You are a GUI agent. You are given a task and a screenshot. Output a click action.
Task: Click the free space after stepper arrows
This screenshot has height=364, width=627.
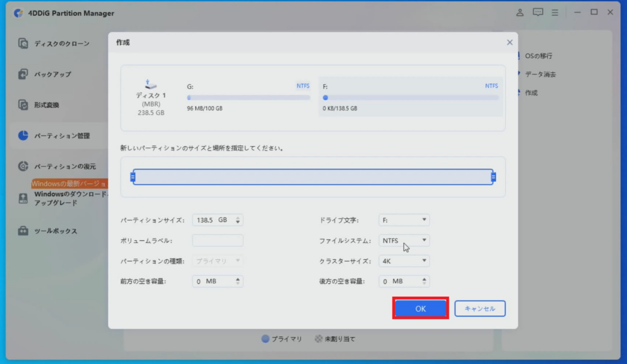click(x=424, y=281)
